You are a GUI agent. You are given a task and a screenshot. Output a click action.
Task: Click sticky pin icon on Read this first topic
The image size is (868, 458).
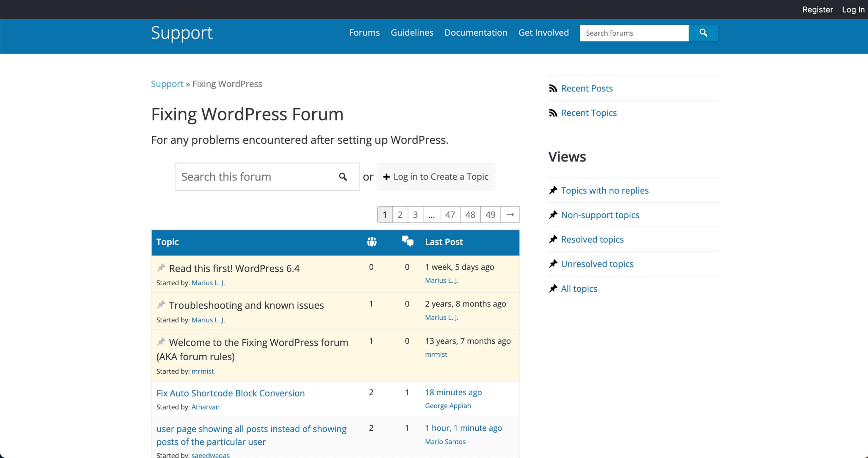[x=161, y=268]
